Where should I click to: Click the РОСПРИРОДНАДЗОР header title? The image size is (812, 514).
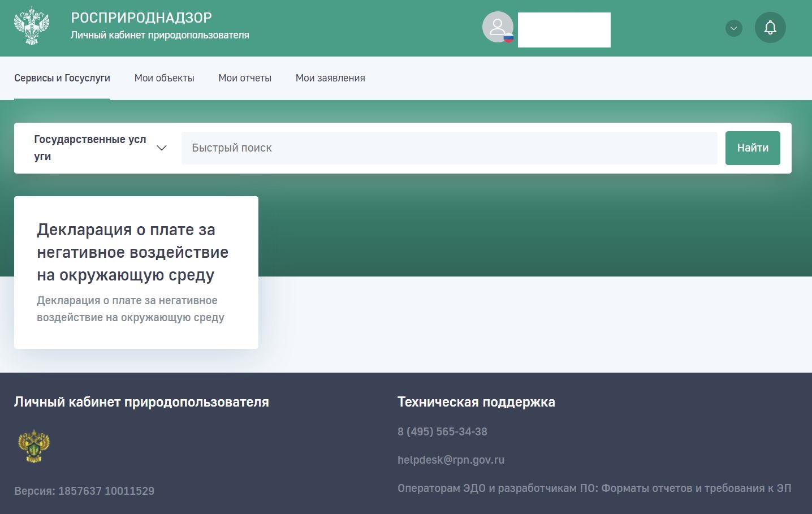[x=141, y=18]
